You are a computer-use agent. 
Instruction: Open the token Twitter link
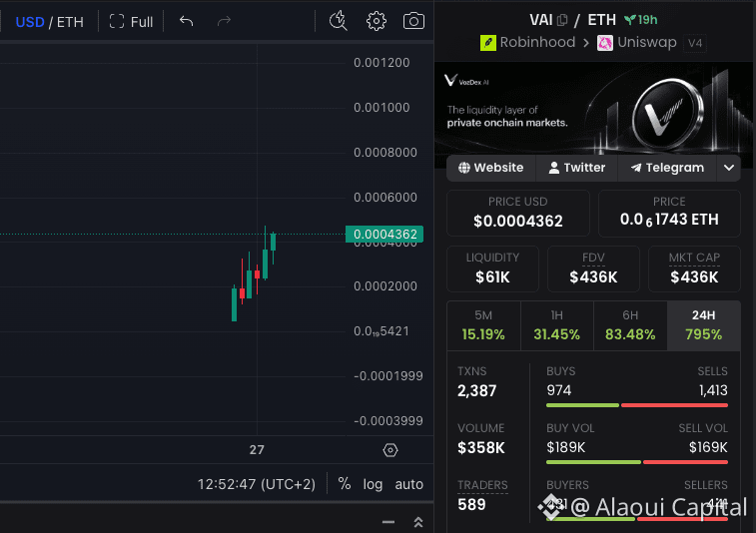tap(576, 168)
